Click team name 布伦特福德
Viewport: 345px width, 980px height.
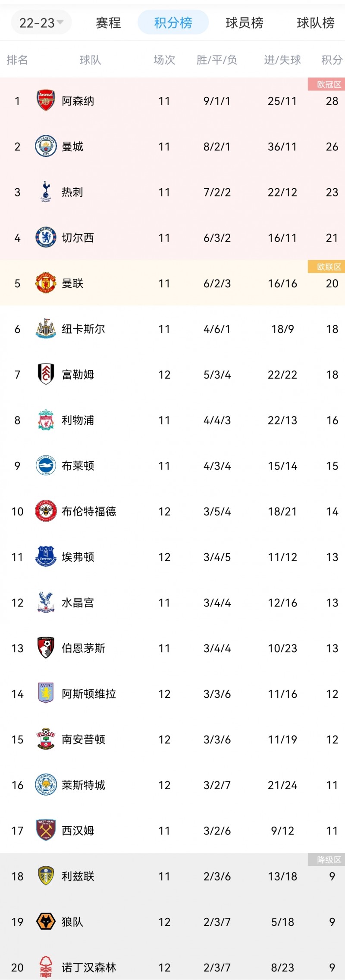[89, 511]
